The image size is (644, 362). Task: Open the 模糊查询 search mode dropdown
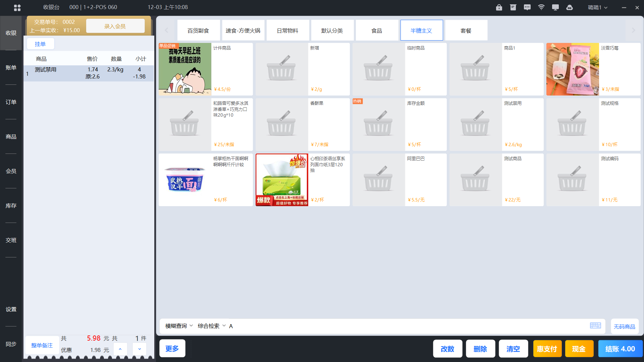point(179,326)
